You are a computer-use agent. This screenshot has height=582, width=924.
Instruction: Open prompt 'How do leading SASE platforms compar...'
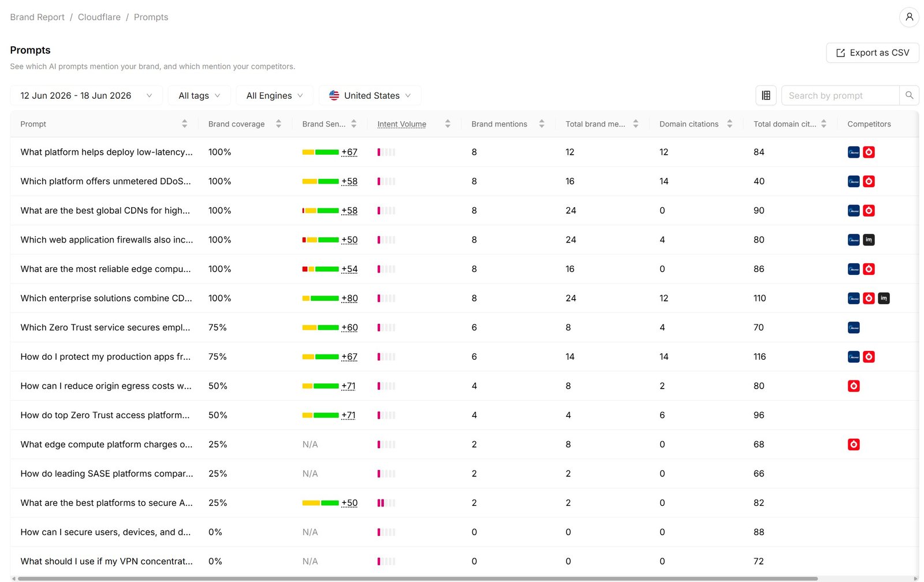107,473
